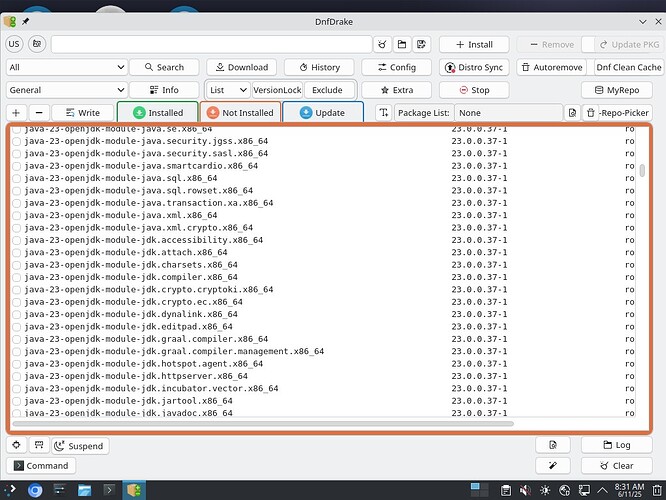Click the clear-input broom icon next to search field

tap(382, 44)
